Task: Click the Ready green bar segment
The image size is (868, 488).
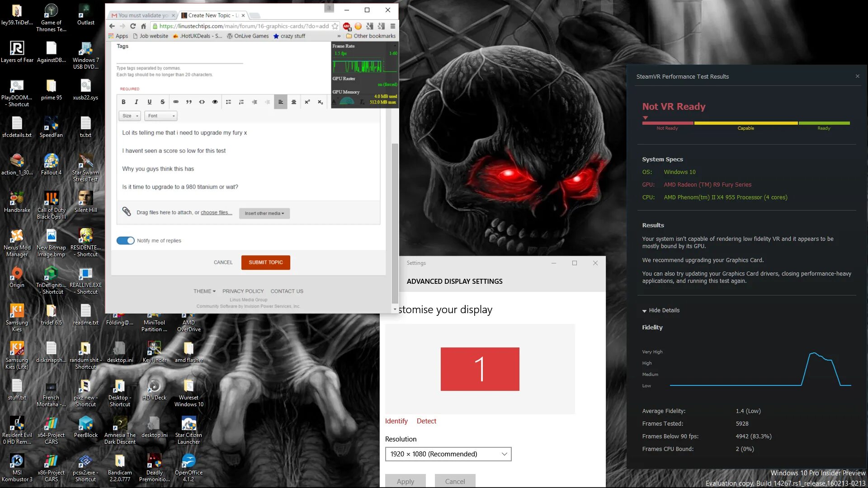Action: (x=824, y=123)
